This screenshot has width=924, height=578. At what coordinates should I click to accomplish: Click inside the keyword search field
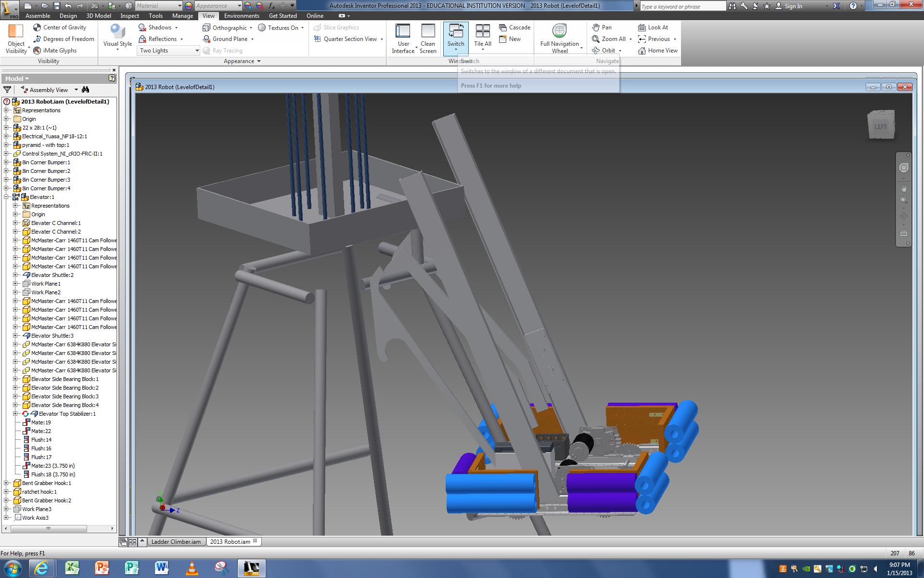pos(682,6)
